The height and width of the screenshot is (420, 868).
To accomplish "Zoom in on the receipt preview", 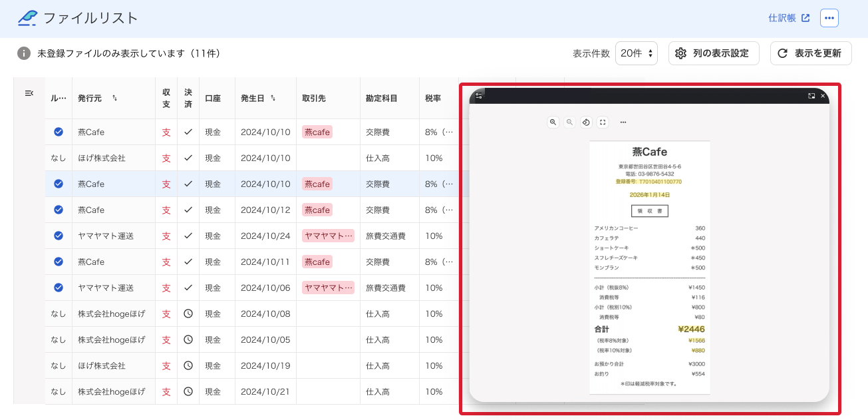I will pos(553,122).
